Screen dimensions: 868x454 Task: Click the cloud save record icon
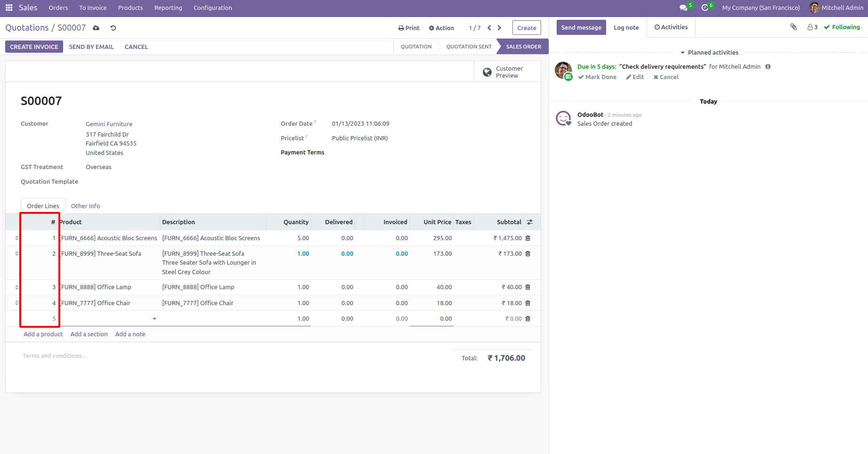click(96, 28)
